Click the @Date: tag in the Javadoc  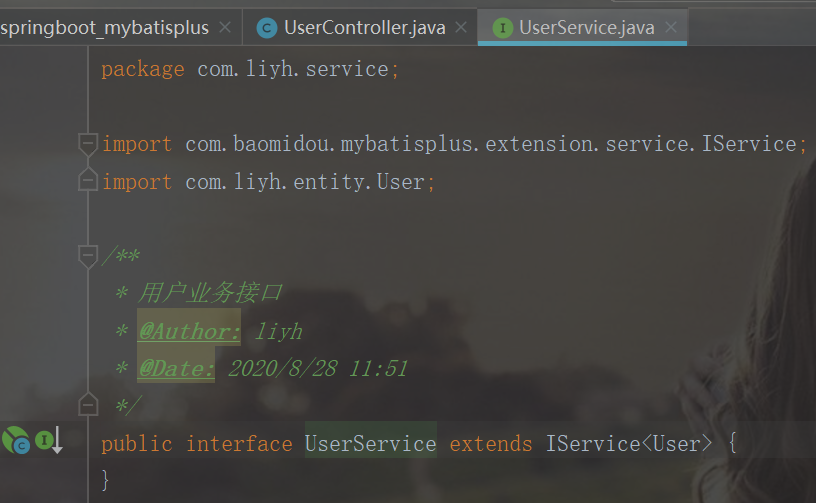point(176,369)
